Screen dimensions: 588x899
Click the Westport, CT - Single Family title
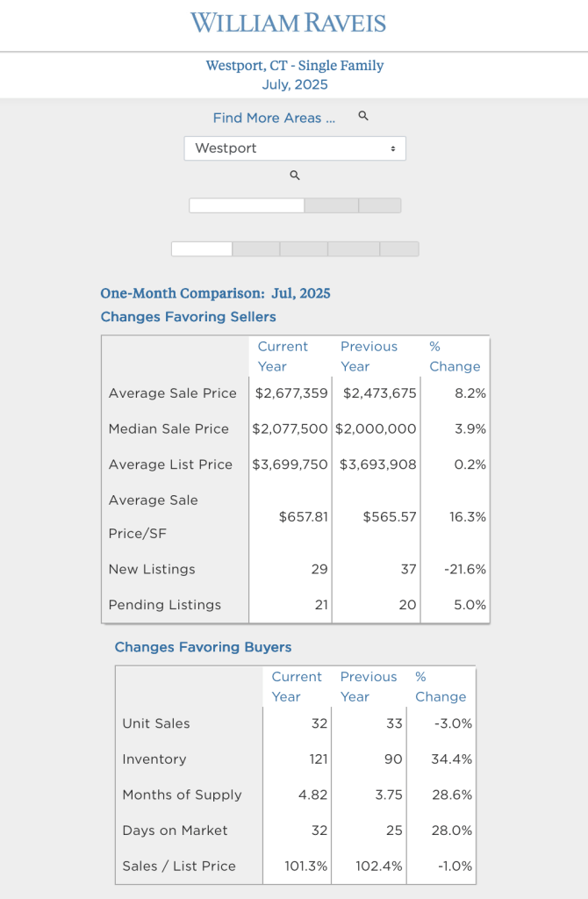295,66
